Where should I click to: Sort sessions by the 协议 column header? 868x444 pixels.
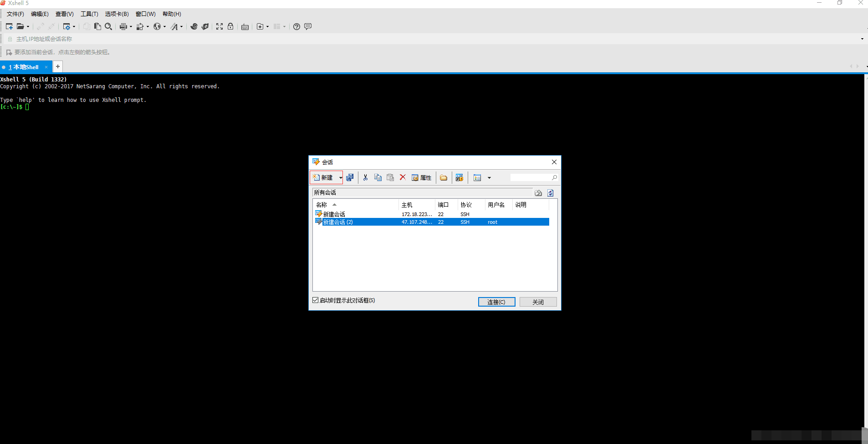(x=471, y=205)
